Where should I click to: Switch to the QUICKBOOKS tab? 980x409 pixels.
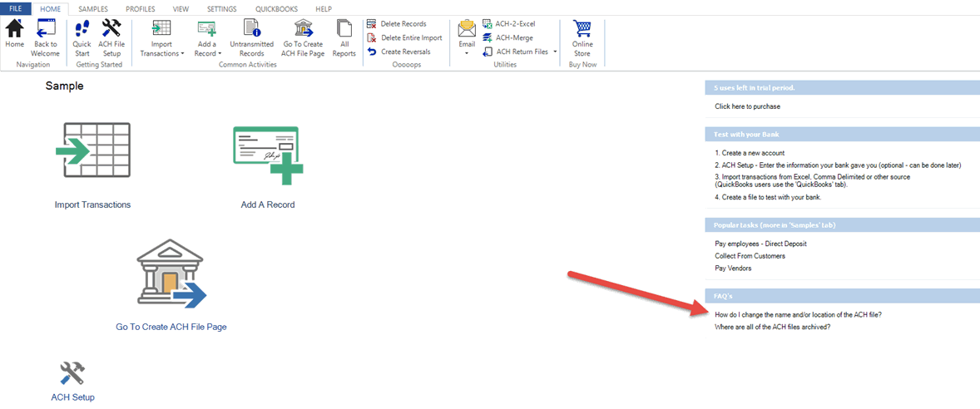pos(277,9)
